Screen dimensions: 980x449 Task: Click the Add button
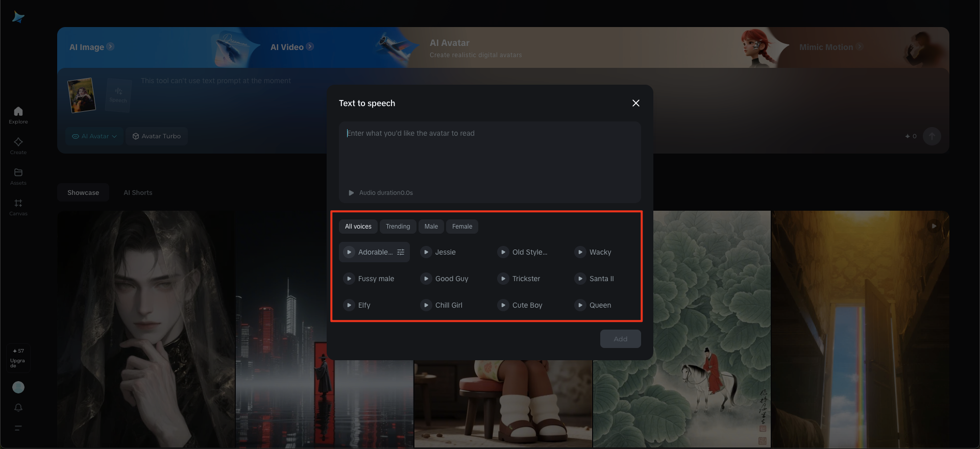point(621,339)
